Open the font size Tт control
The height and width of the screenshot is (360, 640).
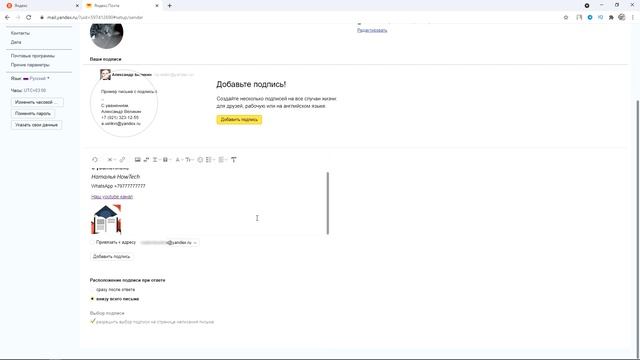(x=189, y=160)
